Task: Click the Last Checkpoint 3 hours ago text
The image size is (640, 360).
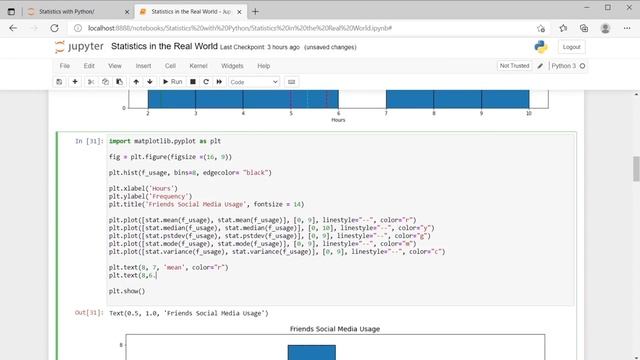Action: [260, 47]
